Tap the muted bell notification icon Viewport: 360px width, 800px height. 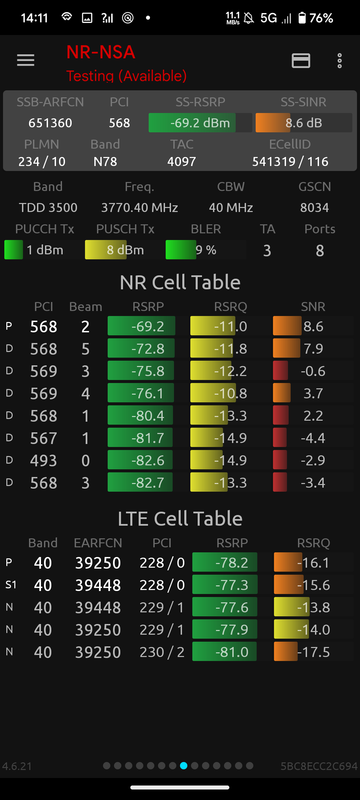click(249, 18)
